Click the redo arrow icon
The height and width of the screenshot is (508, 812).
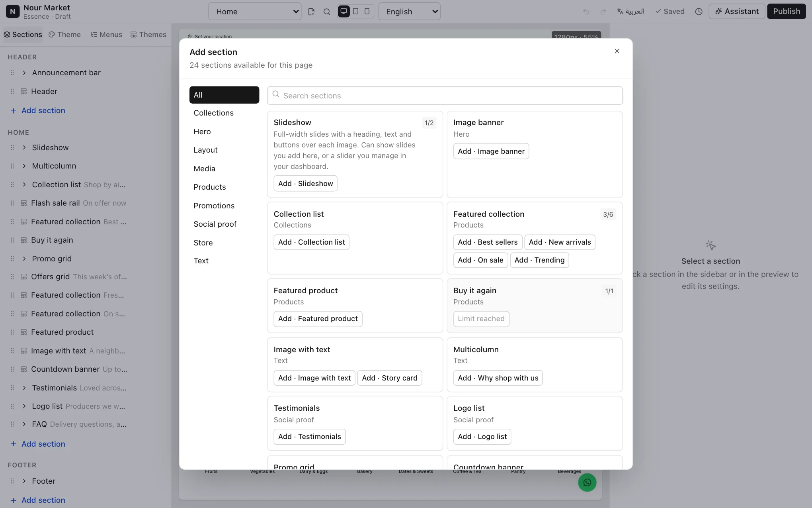coord(603,12)
